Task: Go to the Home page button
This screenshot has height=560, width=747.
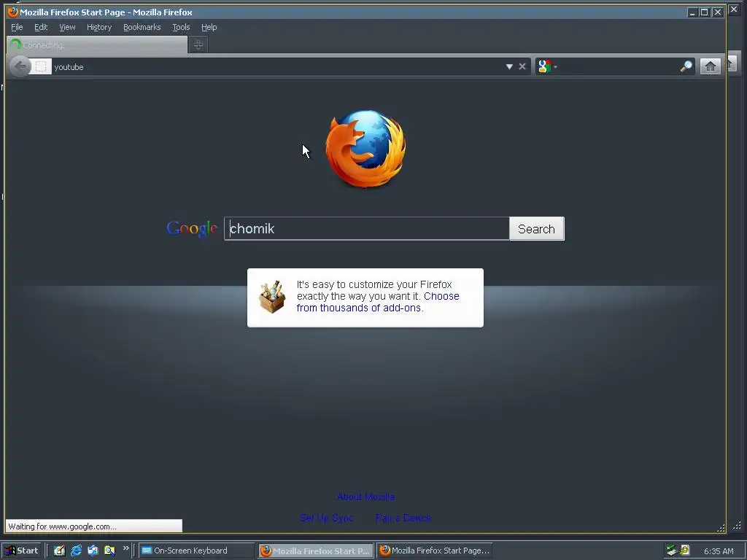Action: tap(710, 66)
